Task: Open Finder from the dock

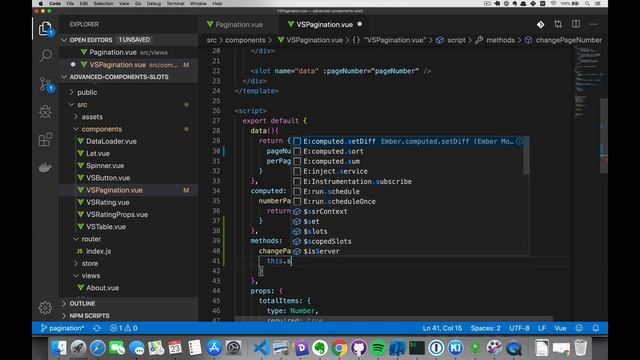Action: click(59, 348)
